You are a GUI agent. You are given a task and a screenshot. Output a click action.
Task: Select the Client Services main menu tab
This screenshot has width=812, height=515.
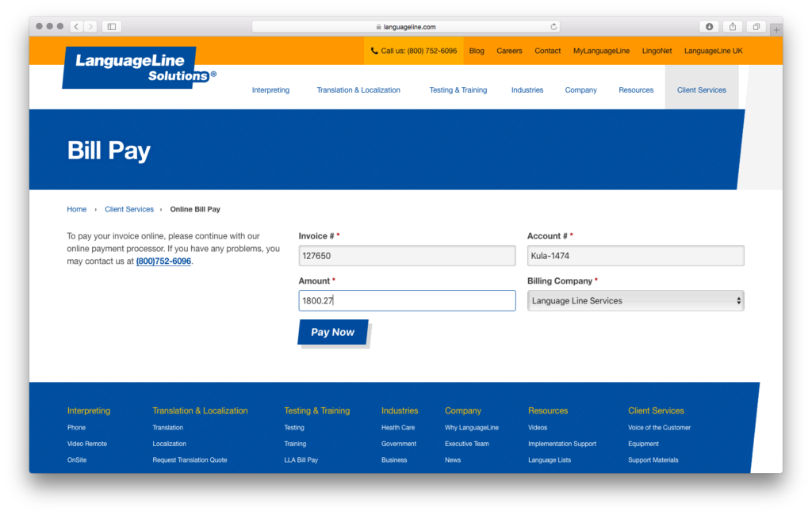701,90
